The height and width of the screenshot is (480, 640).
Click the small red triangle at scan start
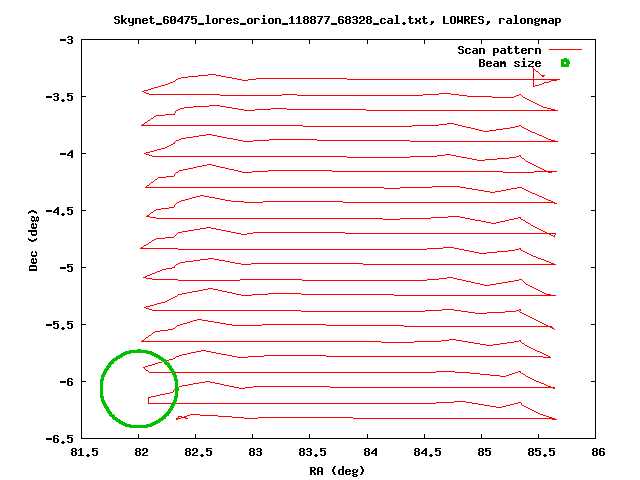540,79
